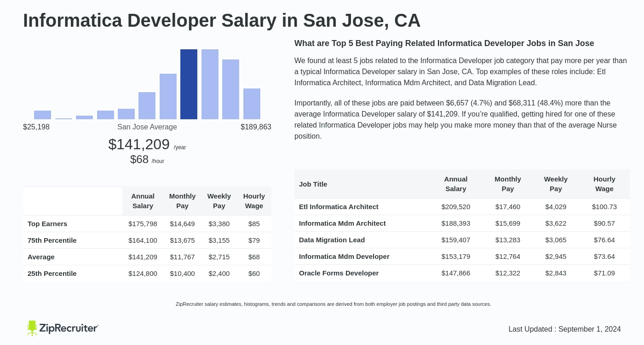This screenshot has height=345, width=644.
Task: Click the Data Migration Lead job title
Action: [x=332, y=240]
